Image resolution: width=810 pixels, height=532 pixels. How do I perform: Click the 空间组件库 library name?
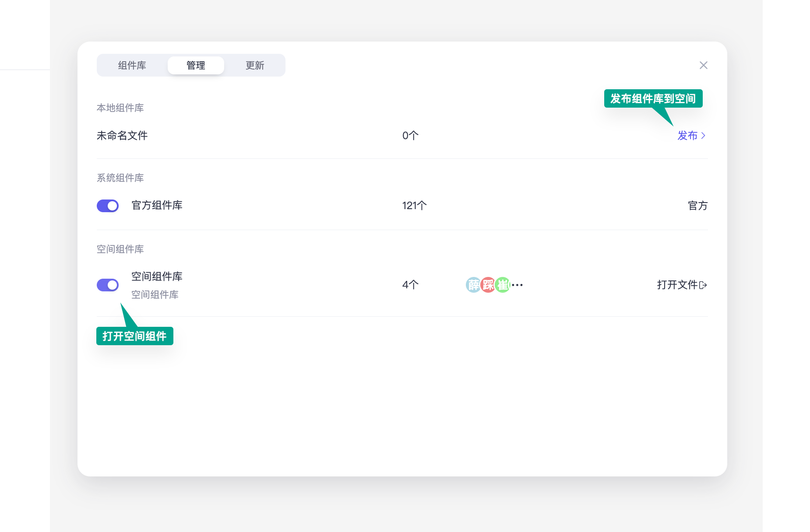pyautogui.click(x=157, y=276)
